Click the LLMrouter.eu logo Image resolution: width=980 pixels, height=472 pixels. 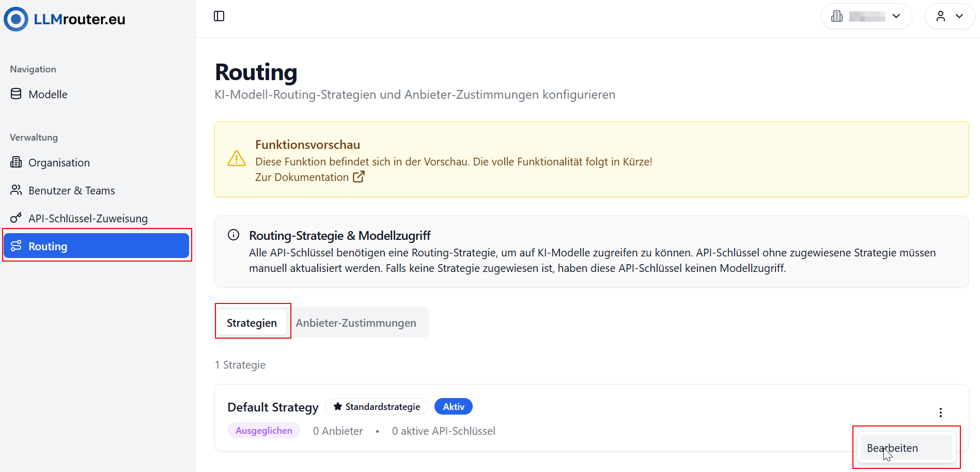click(64, 19)
